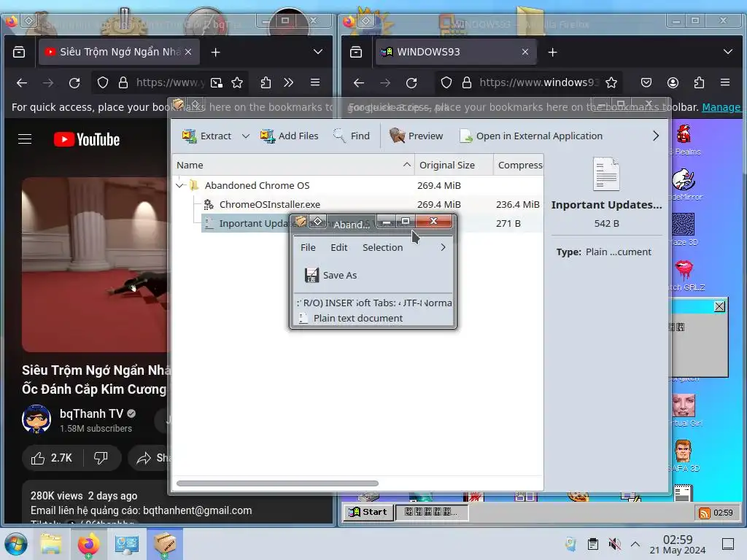747x560 pixels.
Task: Open the Maze 3D desktop icon
Action: pyautogui.click(x=684, y=229)
